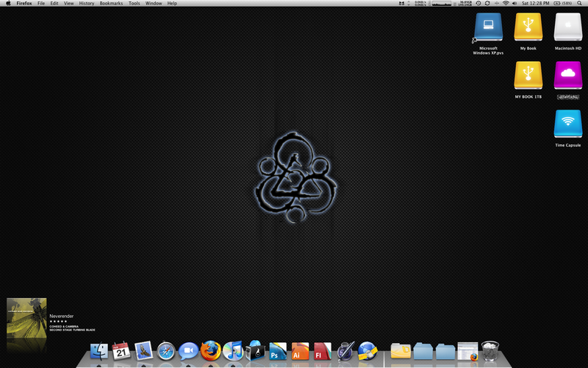This screenshot has height=368, width=588.
Task: Open the Wi-Fi status menu
Action: click(x=506, y=3)
